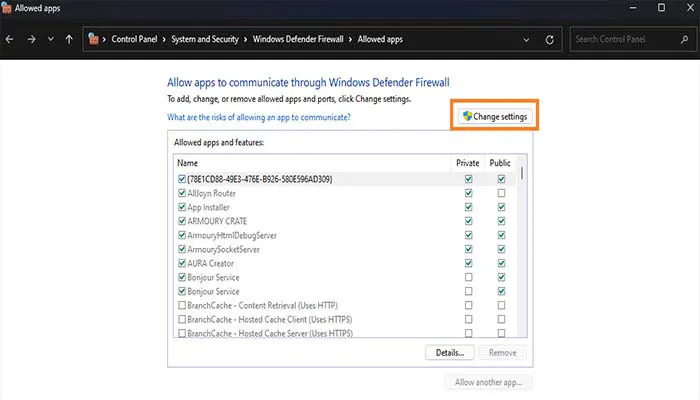
Task: Maximize the Allowed apps window
Action: click(x=661, y=8)
